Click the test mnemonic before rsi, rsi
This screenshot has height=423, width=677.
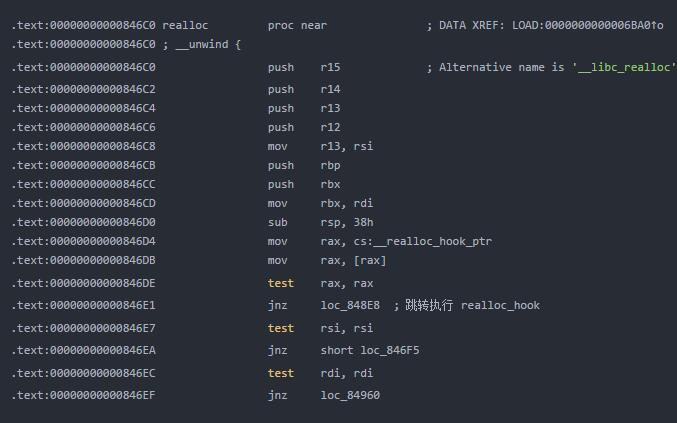(281, 328)
